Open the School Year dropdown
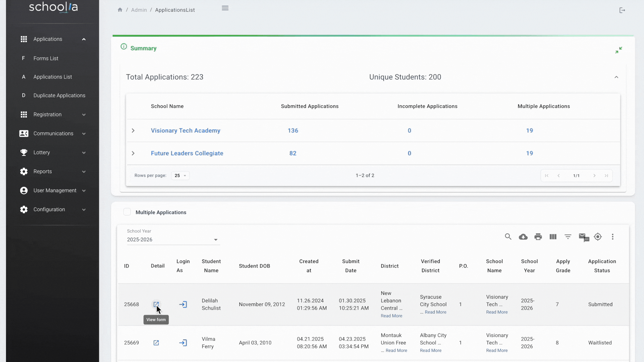The height and width of the screenshot is (362, 644). [x=173, y=240]
